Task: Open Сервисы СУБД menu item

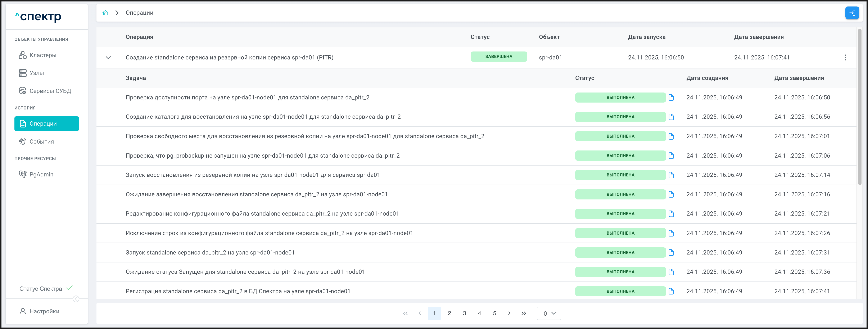Action: click(50, 91)
